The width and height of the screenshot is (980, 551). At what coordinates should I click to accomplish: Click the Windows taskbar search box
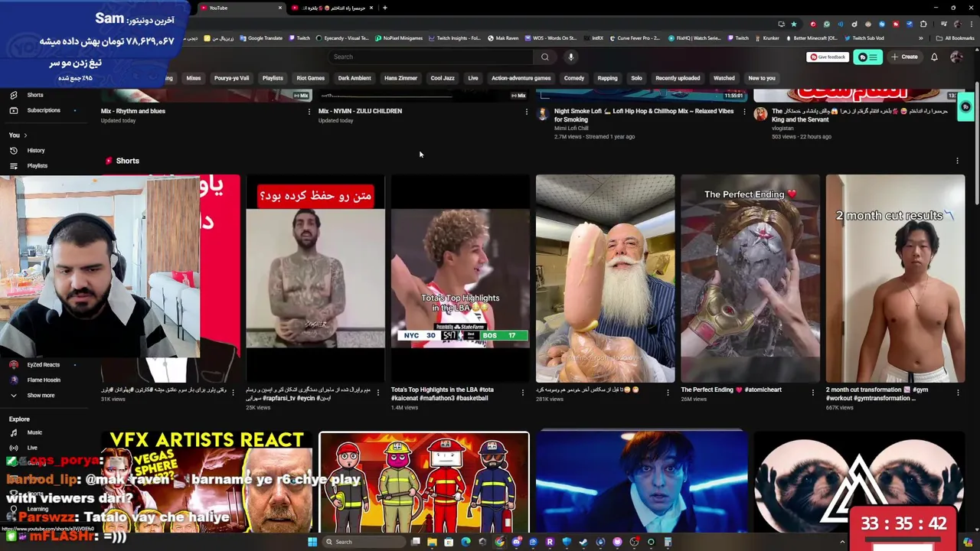pos(364,542)
